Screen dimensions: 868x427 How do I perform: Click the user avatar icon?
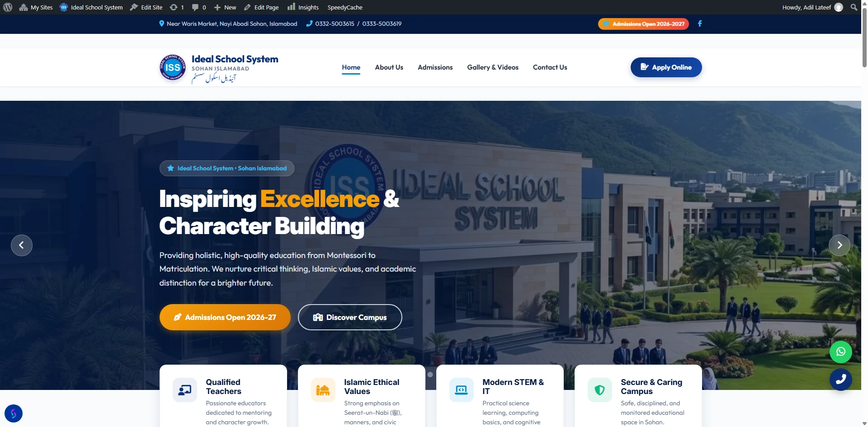pyautogui.click(x=839, y=7)
